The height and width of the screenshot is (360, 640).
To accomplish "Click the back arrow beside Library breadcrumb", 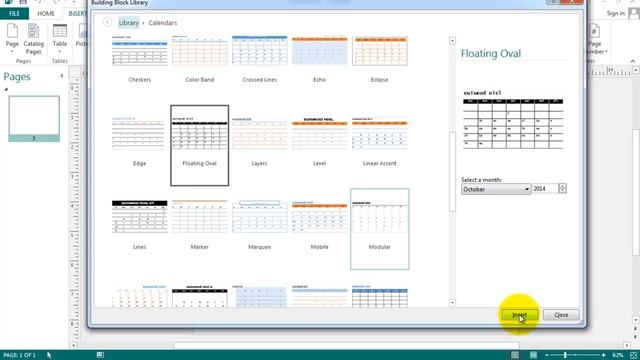I will click(x=107, y=22).
